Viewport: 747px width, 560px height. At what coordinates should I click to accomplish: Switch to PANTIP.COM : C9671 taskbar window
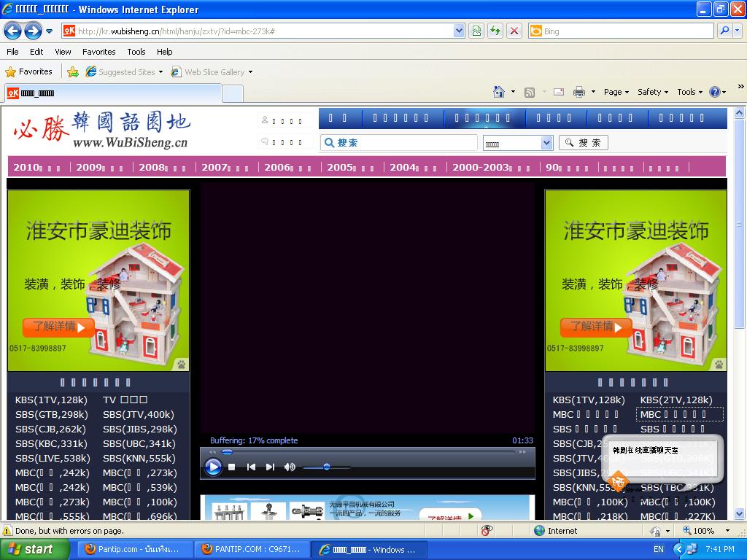(x=251, y=549)
